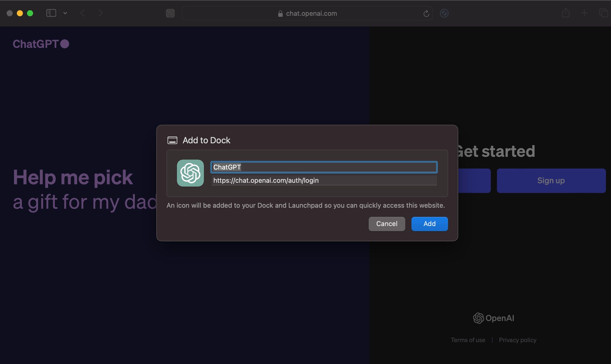Expand the sidebar options chevron

point(65,13)
